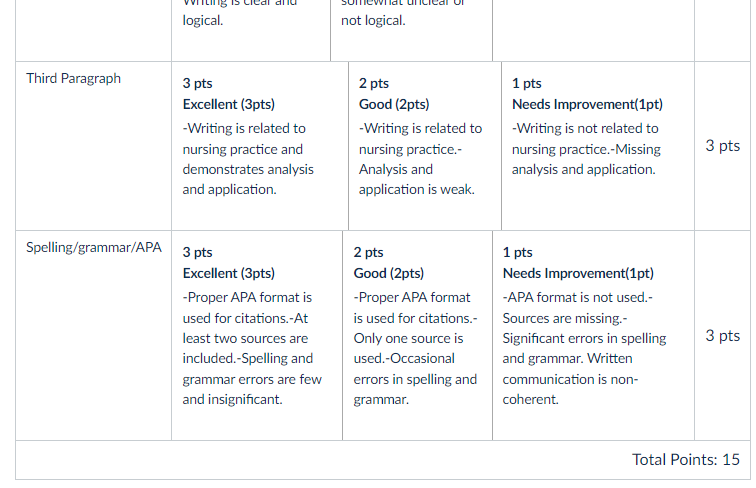The image size is (756, 488).
Task: Click the Total Points: 15 text
Action: click(x=686, y=460)
